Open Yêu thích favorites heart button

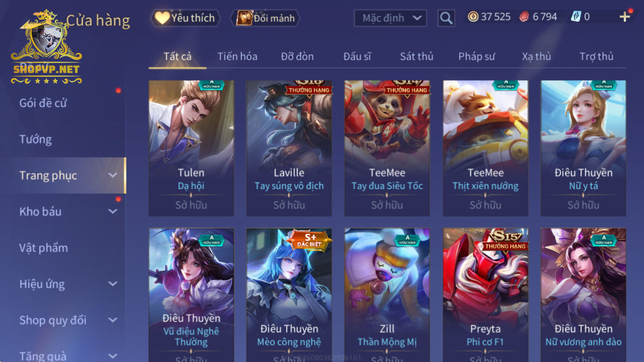[185, 18]
